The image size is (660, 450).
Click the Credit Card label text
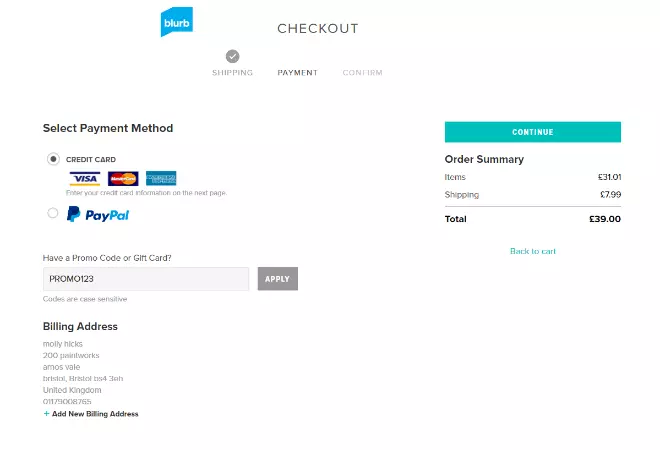tap(91, 159)
